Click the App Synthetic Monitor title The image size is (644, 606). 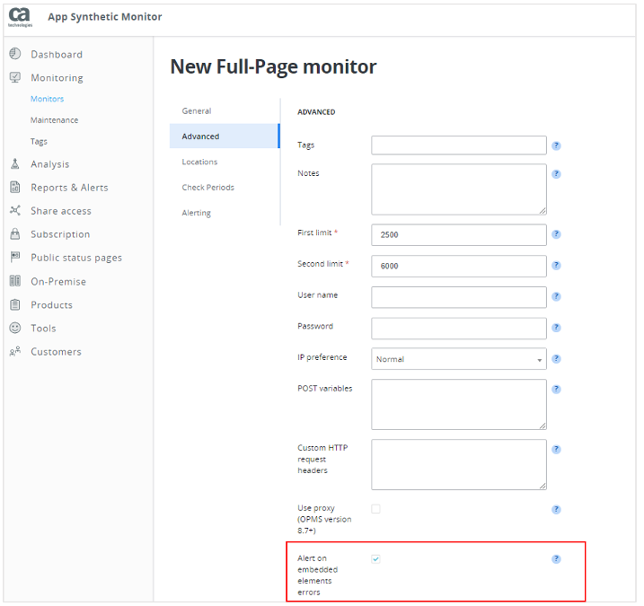coord(105,17)
